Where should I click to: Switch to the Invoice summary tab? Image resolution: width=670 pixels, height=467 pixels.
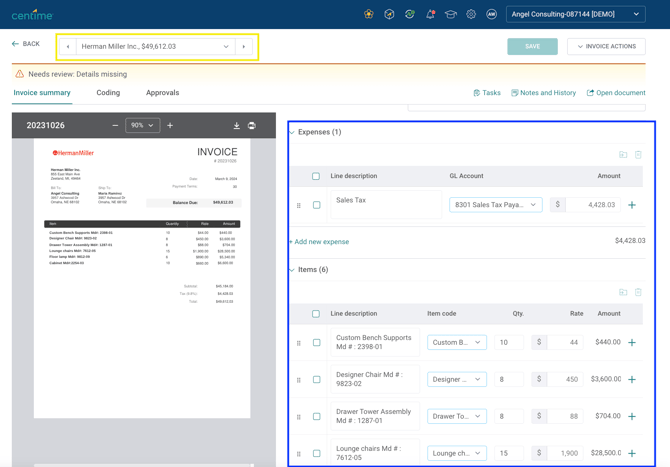click(x=42, y=93)
